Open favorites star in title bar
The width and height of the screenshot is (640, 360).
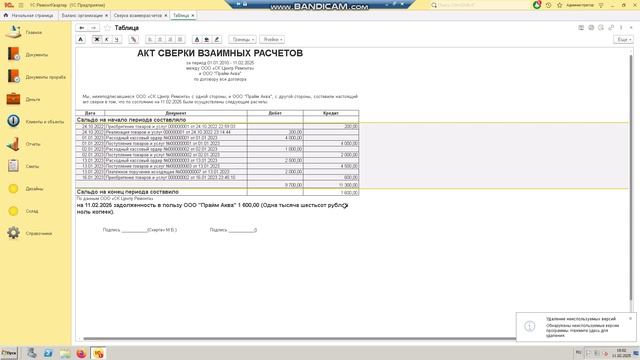[560, 5]
